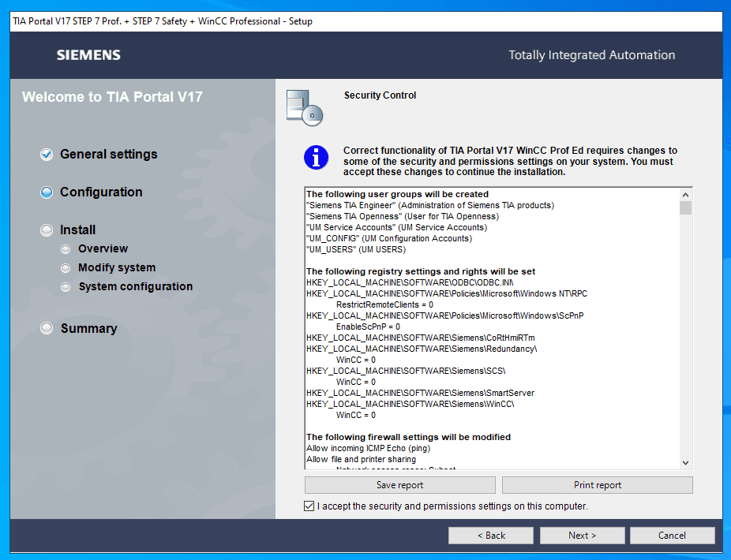The height and width of the screenshot is (560, 731).
Task: Click the "UM_CONFIG" group line
Action: click(389, 238)
